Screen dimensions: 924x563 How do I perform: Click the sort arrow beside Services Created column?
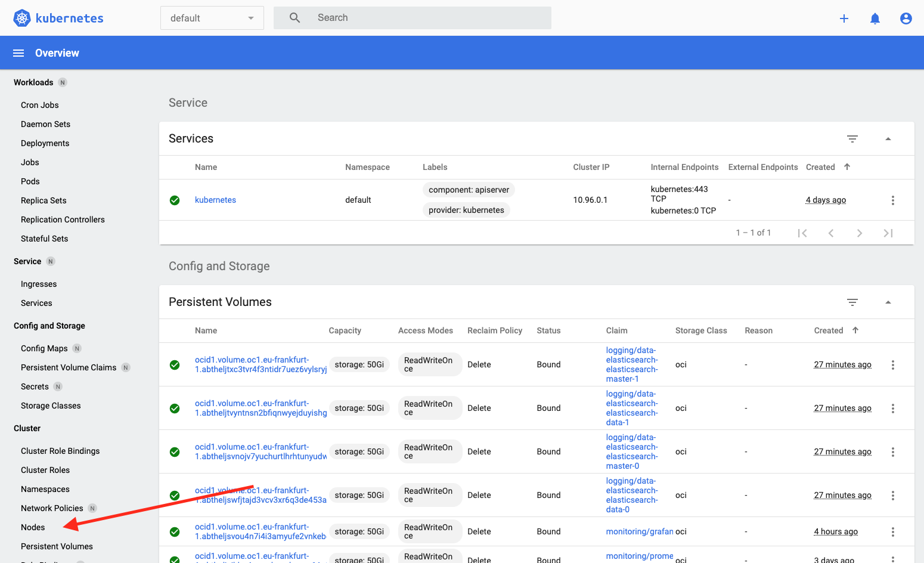click(847, 167)
